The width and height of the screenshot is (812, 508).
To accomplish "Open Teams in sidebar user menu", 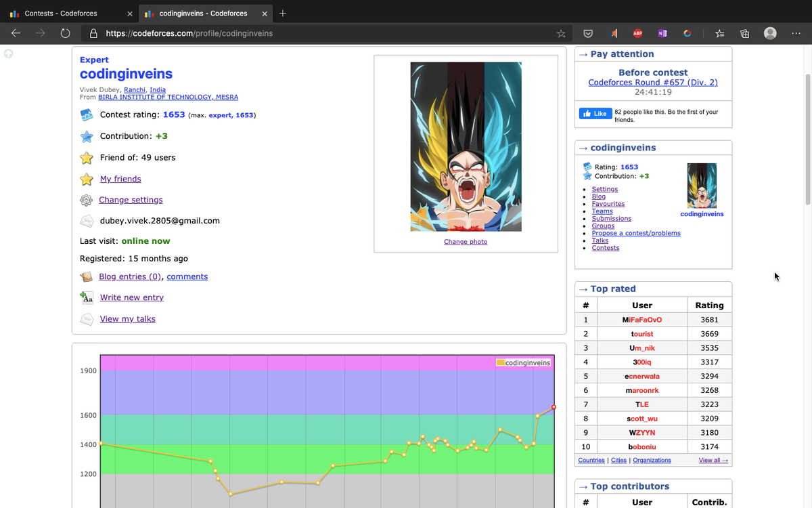I will 602,211.
